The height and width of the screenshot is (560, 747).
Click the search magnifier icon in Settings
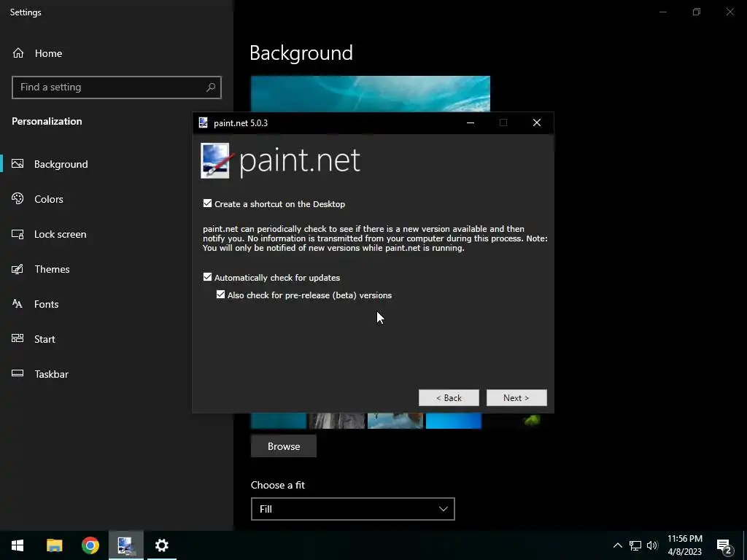click(211, 87)
